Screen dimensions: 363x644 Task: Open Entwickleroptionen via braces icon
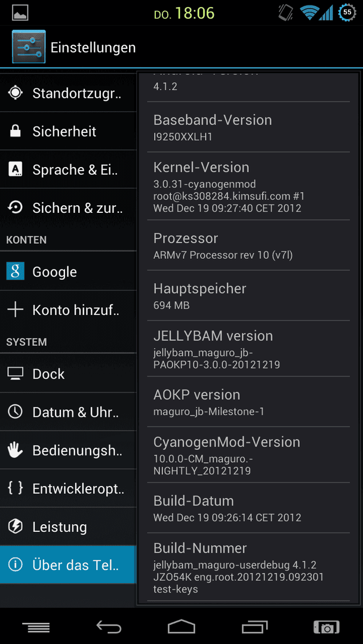15,488
